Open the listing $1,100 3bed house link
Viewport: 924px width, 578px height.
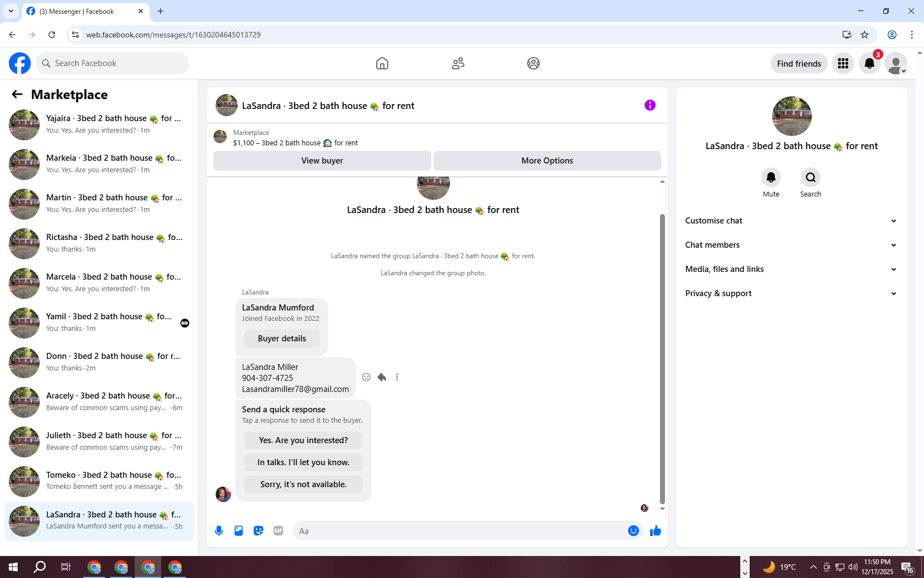(295, 143)
